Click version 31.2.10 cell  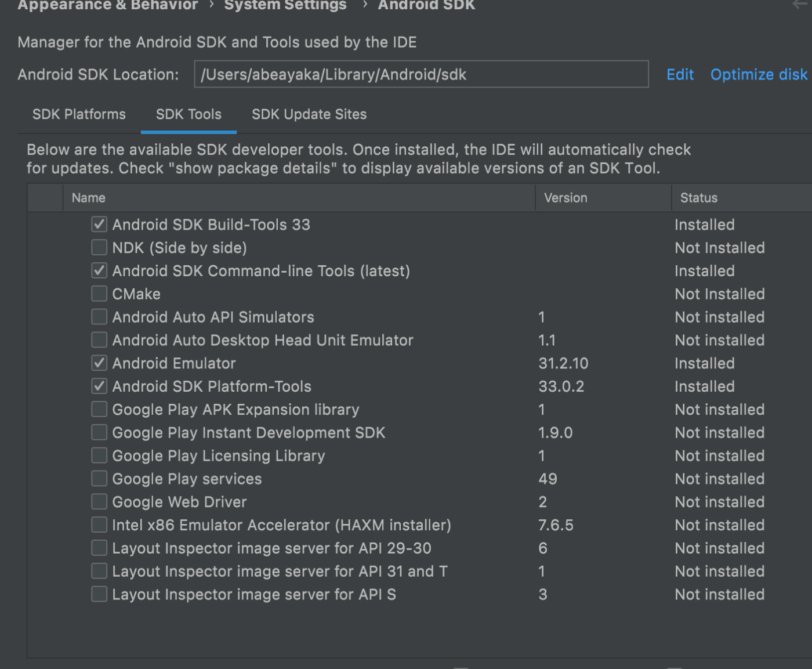(x=563, y=363)
